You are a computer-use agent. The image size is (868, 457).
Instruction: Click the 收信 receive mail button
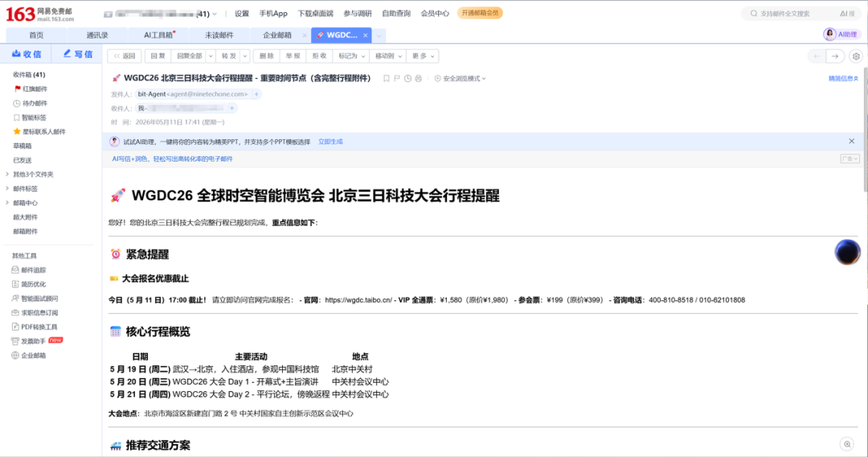click(x=27, y=54)
